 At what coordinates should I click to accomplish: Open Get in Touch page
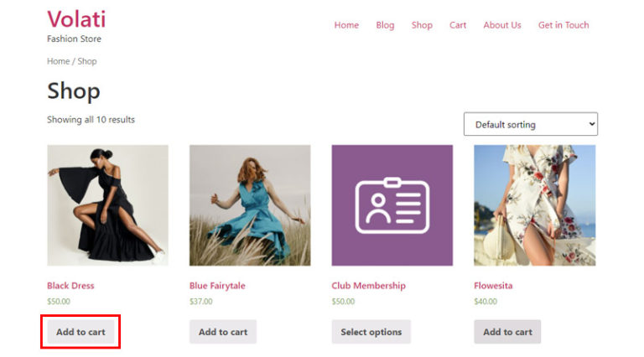click(563, 25)
